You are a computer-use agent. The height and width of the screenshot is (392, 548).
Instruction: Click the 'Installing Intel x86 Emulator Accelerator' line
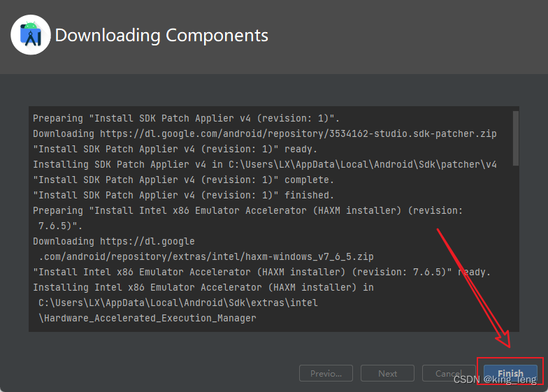(203, 288)
